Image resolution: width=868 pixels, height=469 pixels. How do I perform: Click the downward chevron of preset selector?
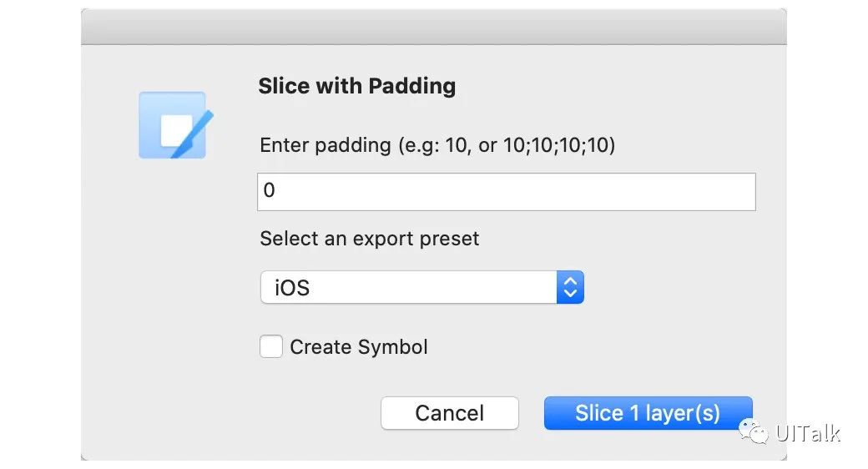pos(570,293)
